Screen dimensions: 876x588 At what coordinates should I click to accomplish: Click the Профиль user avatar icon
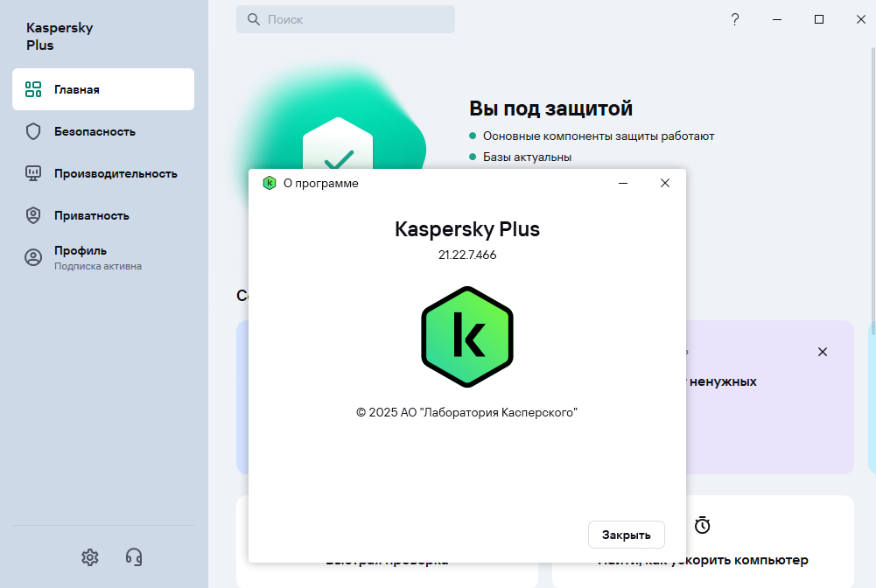(33, 257)
